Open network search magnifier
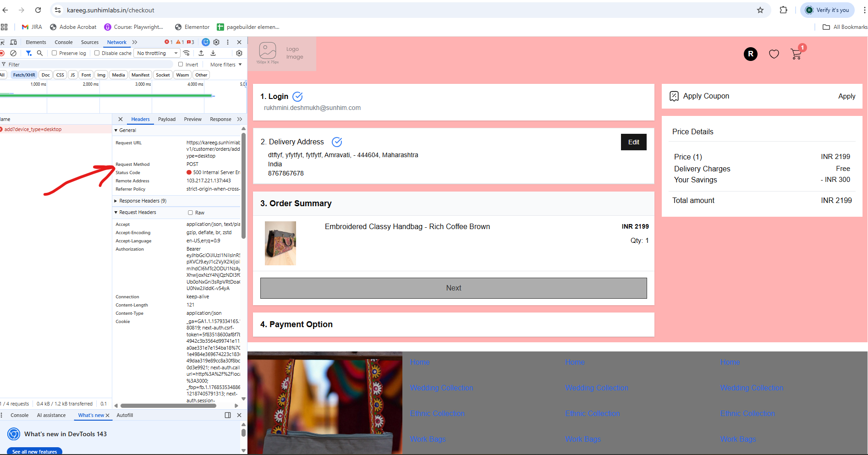The height and width of the screenshot is (455, 868). [x=40, y=53]
